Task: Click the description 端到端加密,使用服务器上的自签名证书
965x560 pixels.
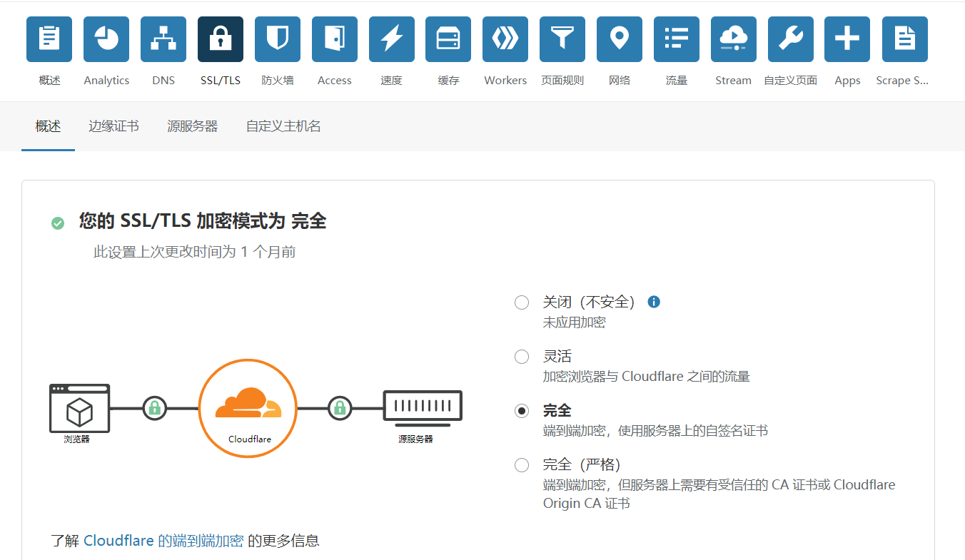Action: pyautogui.click(x=656, y=431)
